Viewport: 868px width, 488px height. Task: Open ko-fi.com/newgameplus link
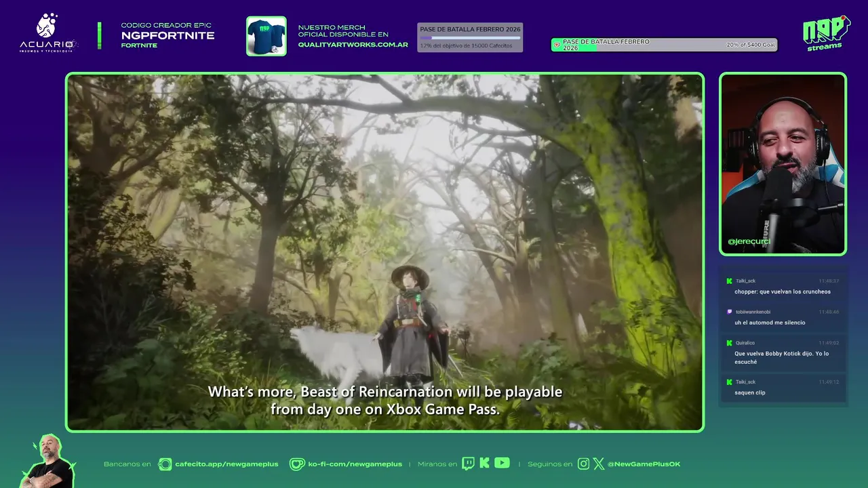pyautogui.click(x=355, y=464)
